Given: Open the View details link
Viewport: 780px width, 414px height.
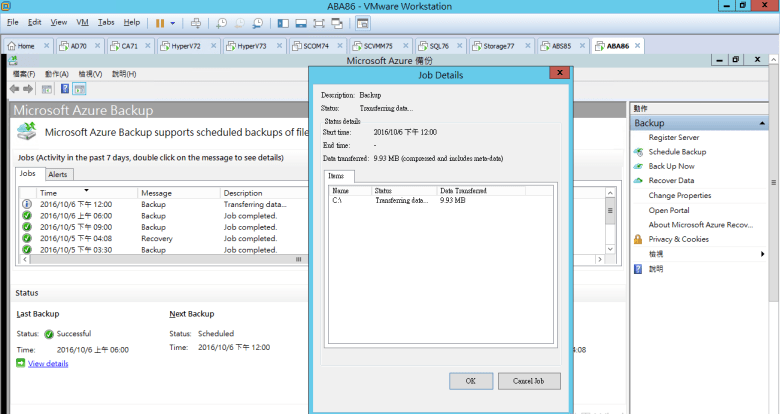Looking at the screenshot, I should [48, 363].
